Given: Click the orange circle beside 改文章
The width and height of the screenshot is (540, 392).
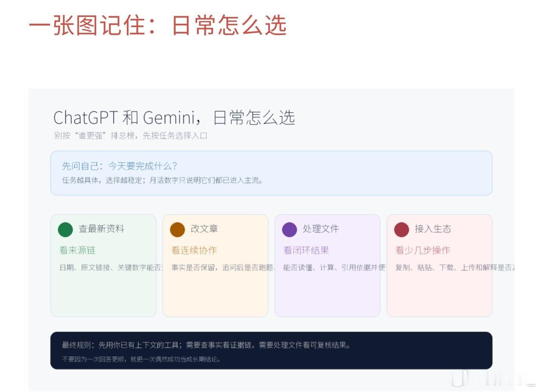Looking at the screenshot, I should click(177, 230).
